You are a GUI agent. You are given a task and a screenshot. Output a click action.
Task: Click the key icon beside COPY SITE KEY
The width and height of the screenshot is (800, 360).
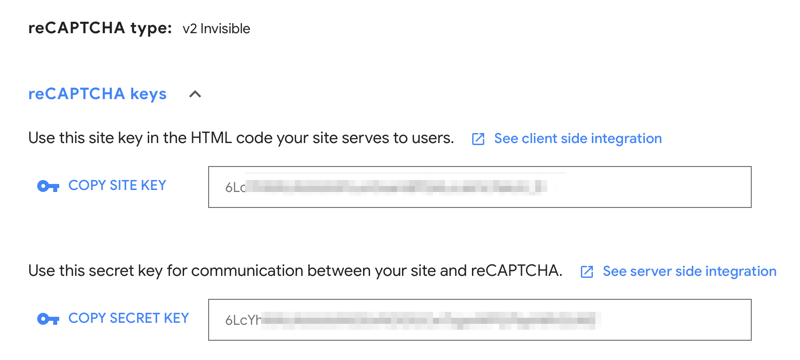(x=48, y=187)
